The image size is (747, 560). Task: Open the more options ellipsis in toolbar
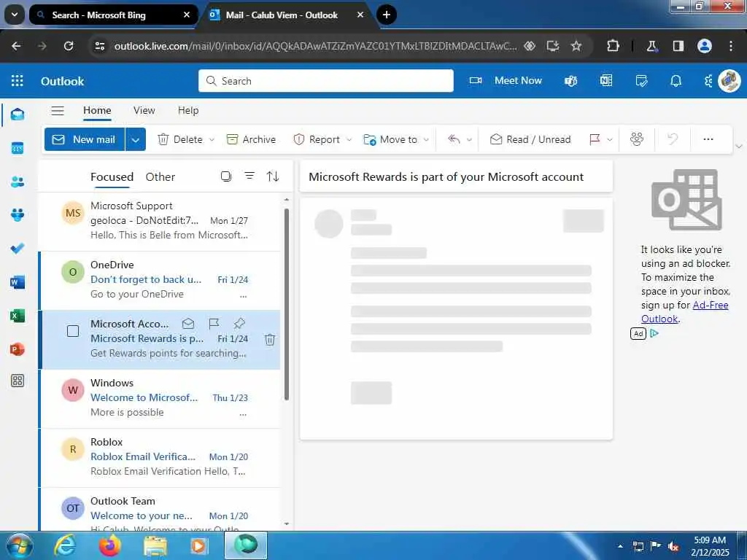point(708,139)
